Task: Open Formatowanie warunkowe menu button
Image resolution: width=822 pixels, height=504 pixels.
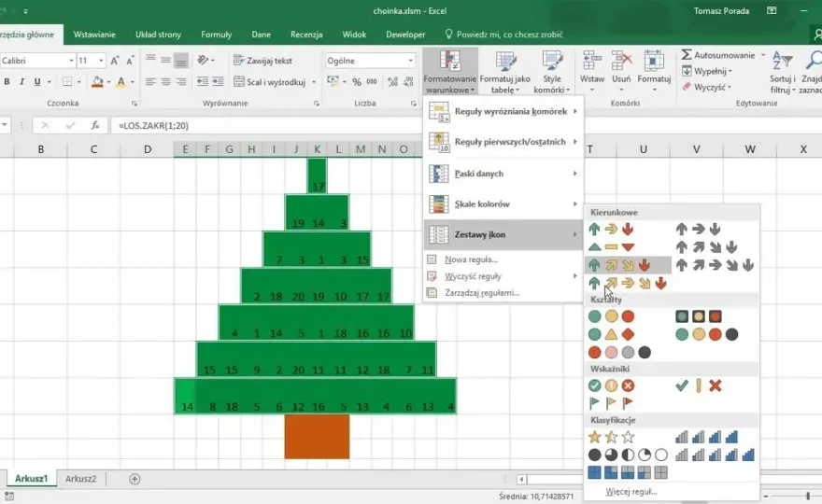Action: tap(450, 72)
